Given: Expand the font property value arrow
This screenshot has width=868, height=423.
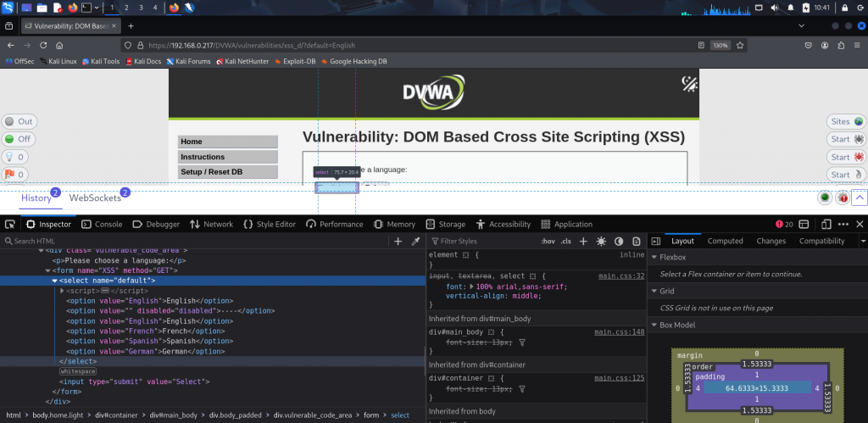Looking at the screenshot, I should tap(471, 287).
